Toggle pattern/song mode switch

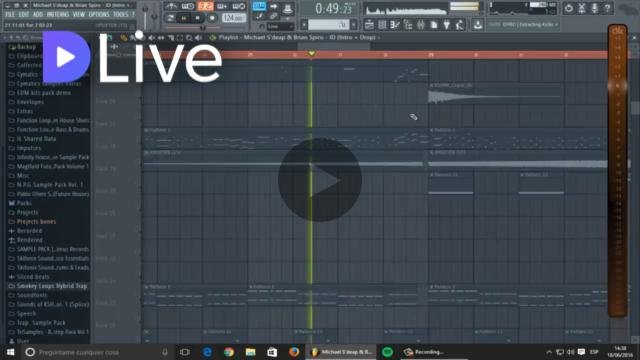click(171, 18)
